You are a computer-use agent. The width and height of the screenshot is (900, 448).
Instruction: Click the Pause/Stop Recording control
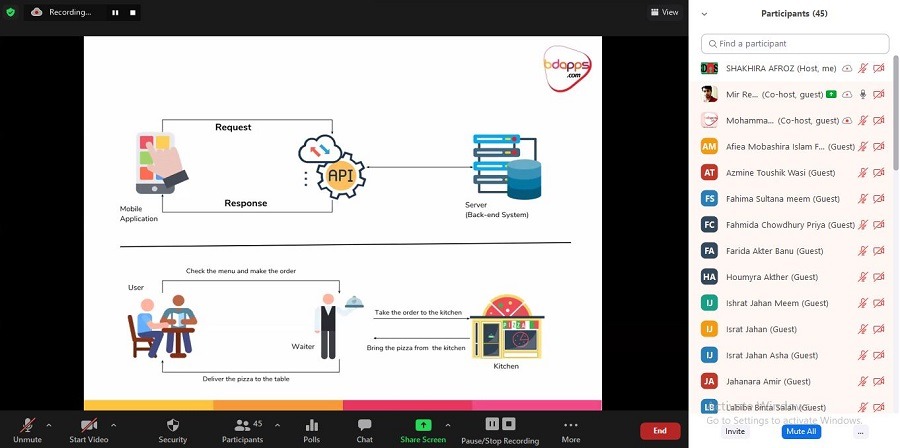point(500,430)
